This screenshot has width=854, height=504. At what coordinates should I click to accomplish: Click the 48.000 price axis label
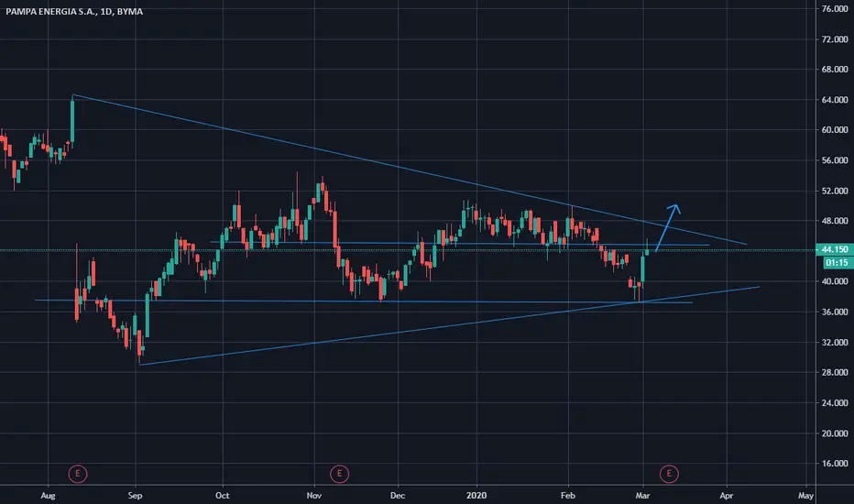coord(835,221)
